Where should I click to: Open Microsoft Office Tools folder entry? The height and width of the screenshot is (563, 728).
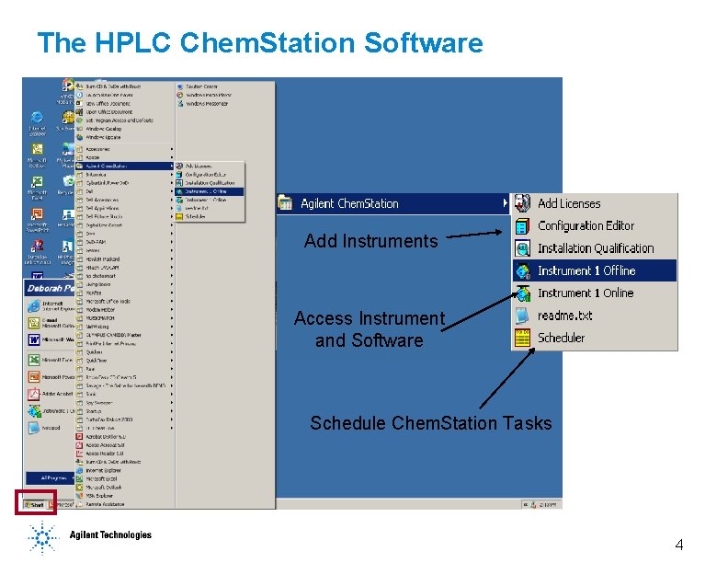coord(125,301)
